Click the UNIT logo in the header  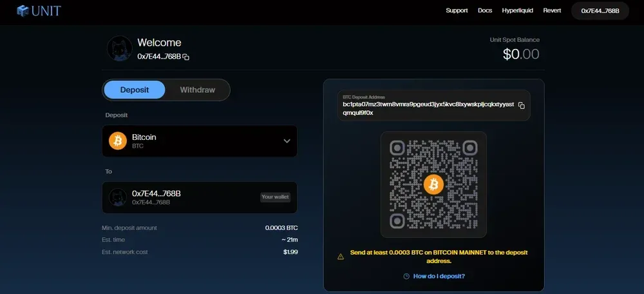39,11
